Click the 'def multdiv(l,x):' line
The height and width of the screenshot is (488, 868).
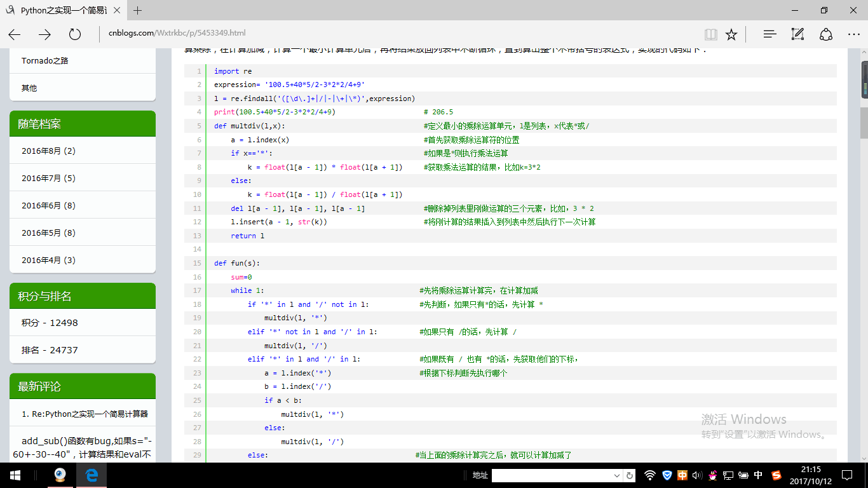click(249, 126)
